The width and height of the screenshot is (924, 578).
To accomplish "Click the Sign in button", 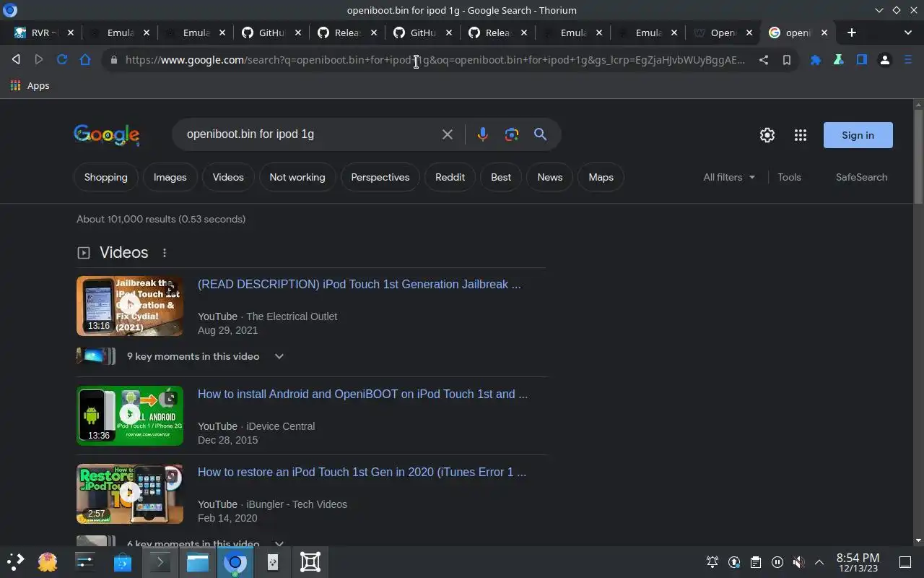I will 858,135.
